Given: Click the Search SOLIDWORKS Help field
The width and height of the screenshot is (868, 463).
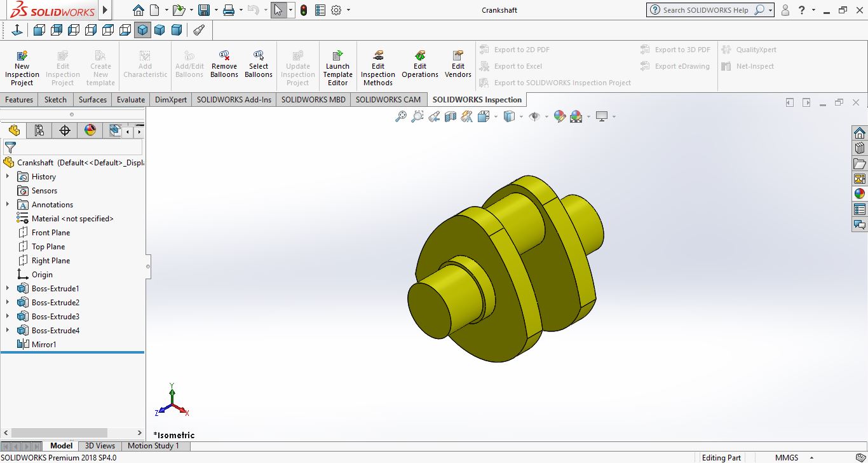Looking at the screenshot, I should coord(705,10).
